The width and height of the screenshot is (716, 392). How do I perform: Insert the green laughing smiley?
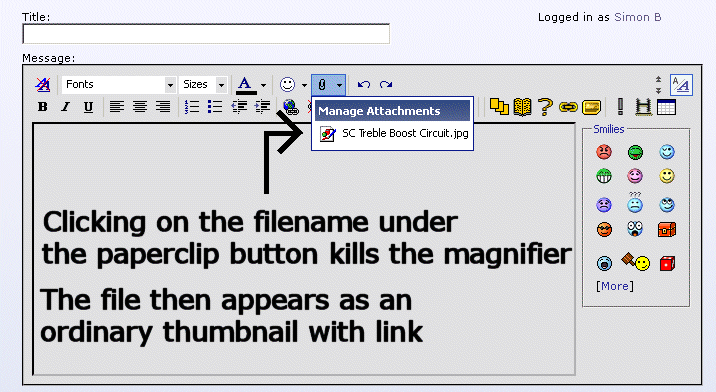click(635, 152)
